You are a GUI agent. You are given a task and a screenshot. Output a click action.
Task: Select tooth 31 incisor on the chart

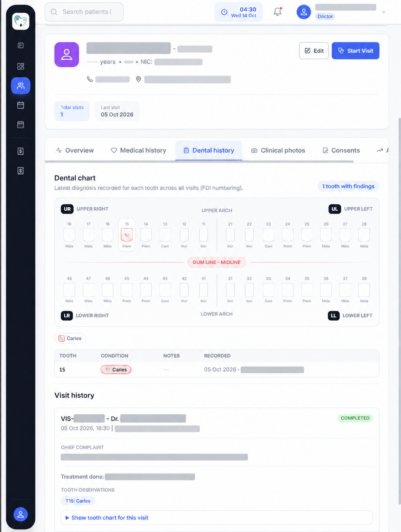[230, 290]
